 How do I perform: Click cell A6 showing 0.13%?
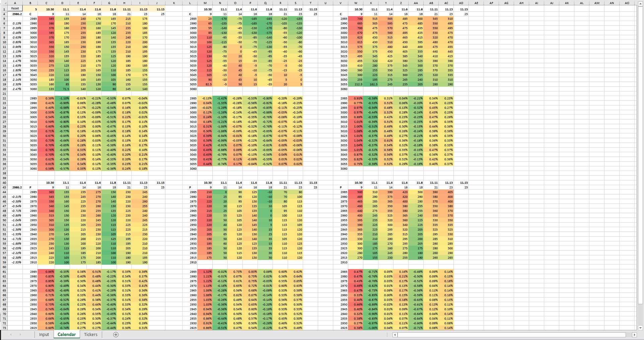coord(15,23)
